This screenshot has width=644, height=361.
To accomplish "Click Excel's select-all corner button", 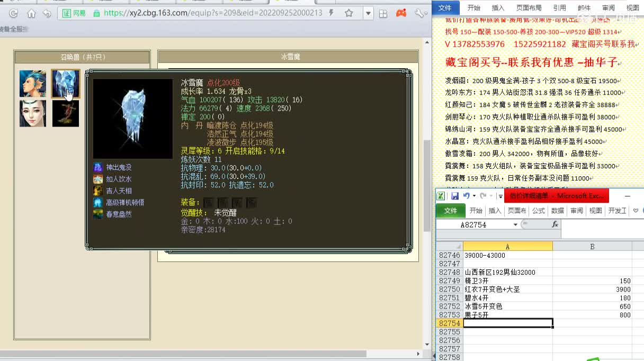I will click(x=450, y=246).
